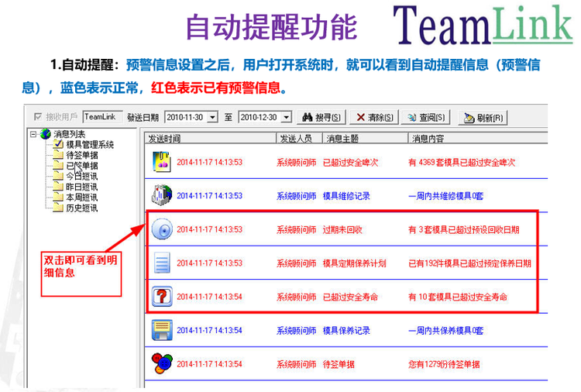
Task: Click subject 已超过安全啤次
Action: click(x=350, y=162)
